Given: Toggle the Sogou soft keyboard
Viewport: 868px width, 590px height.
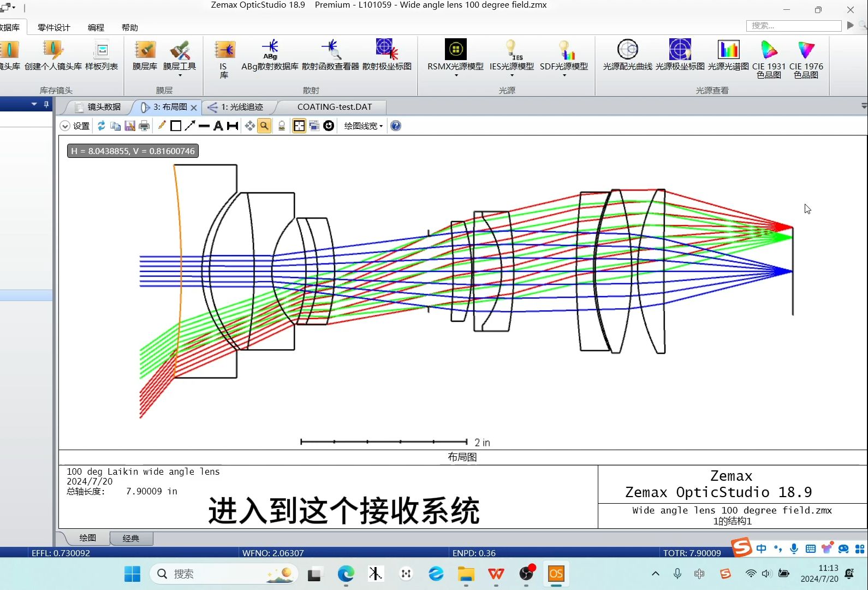Looking at the screenshot, I should (x=811, y=548).
